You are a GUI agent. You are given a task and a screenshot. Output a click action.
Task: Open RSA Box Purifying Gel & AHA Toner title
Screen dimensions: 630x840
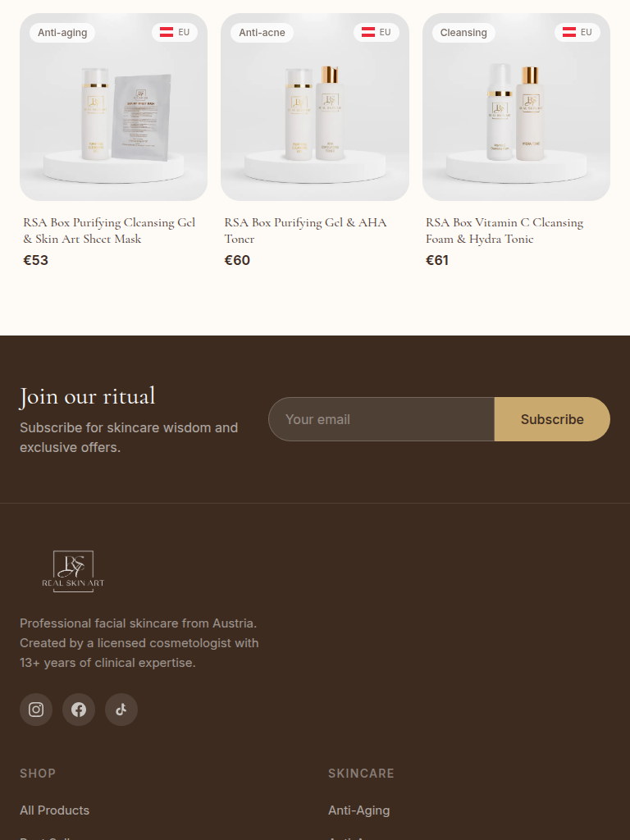tap(305, 231)
